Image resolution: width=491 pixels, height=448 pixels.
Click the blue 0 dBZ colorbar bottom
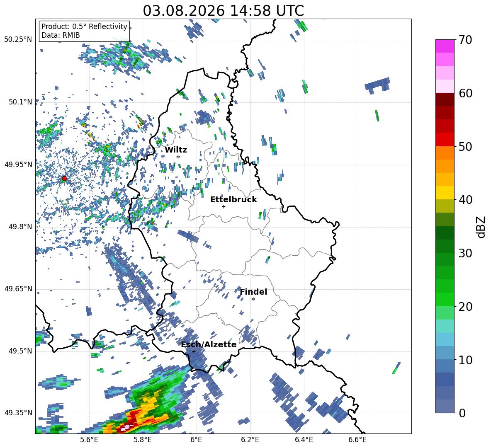click(x=445, y=406)
